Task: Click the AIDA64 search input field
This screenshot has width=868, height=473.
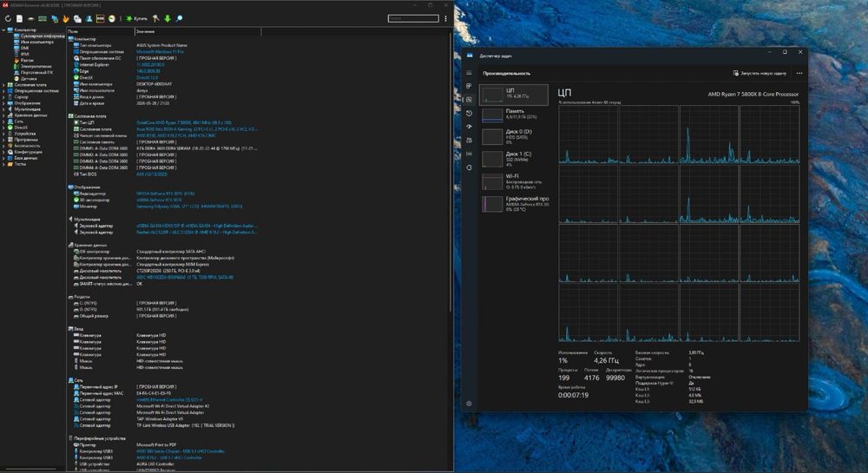Action: click(413, 18)
